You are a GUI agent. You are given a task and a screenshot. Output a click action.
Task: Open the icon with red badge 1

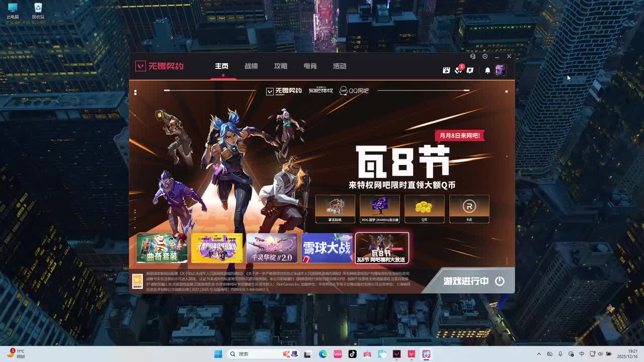(x=458, y=70)
